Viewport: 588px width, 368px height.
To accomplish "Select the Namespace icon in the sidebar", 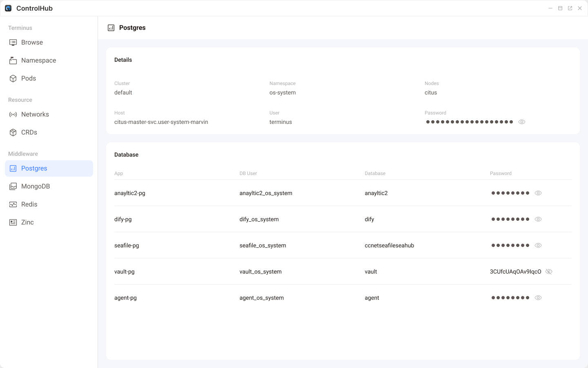I will point(13,60).
